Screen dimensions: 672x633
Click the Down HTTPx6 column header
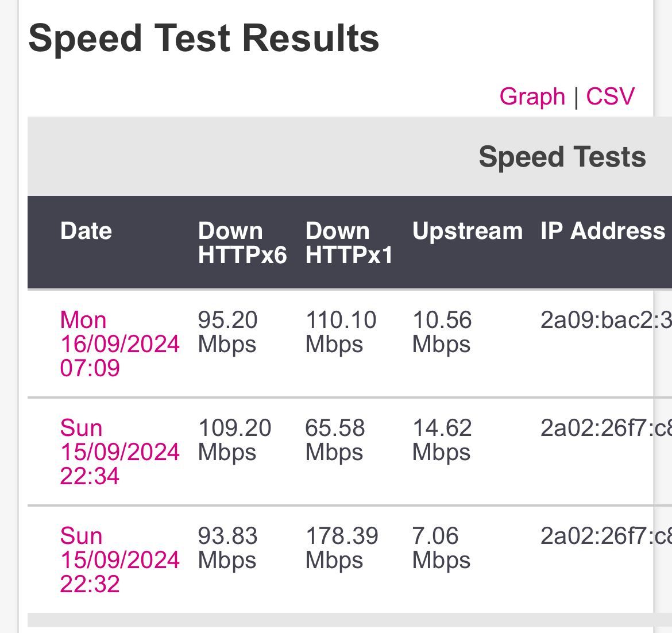click(242, 243)
